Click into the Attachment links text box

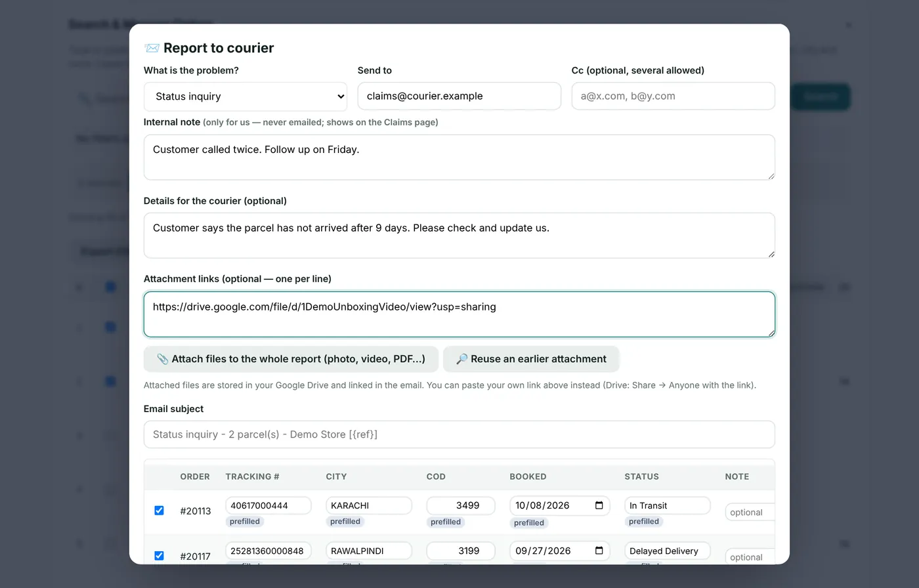coord(460,314)
